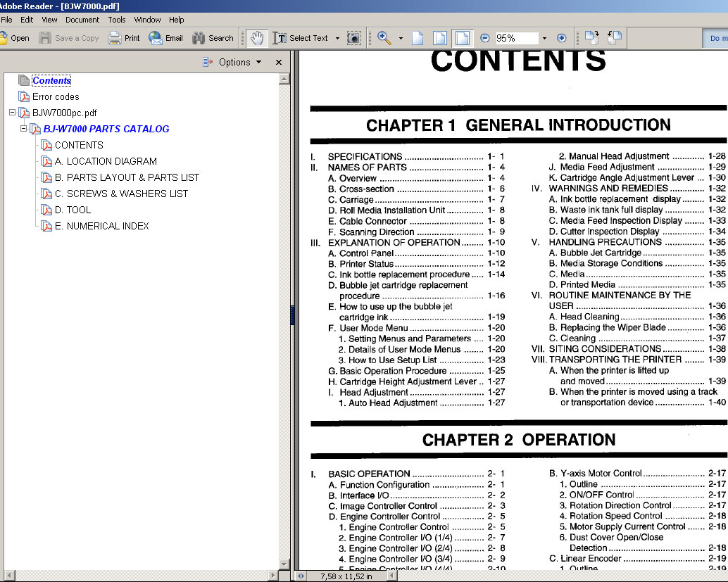Open the Zoom tool dropdown arrow
Viewport: 728px width, 582px height.
401,39
